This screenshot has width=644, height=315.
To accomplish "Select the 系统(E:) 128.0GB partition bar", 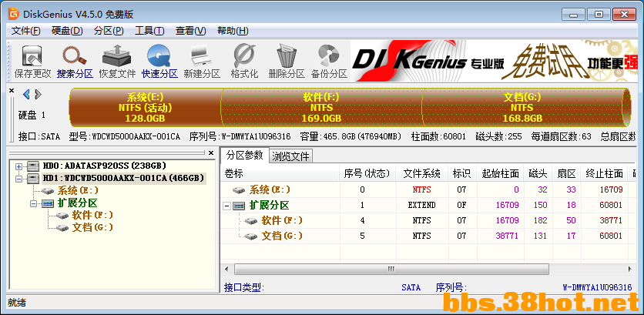I will (x=145, y=108).
